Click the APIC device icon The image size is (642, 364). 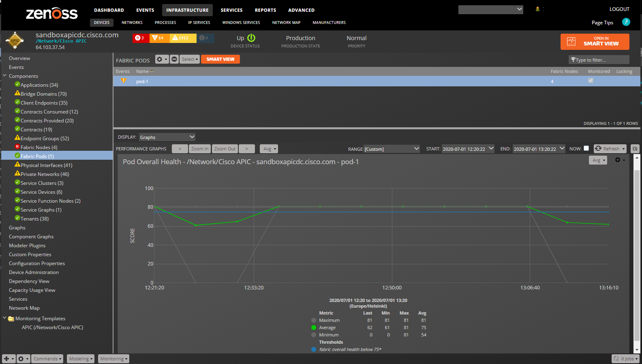pyautogui.click(x=15, y=40)
